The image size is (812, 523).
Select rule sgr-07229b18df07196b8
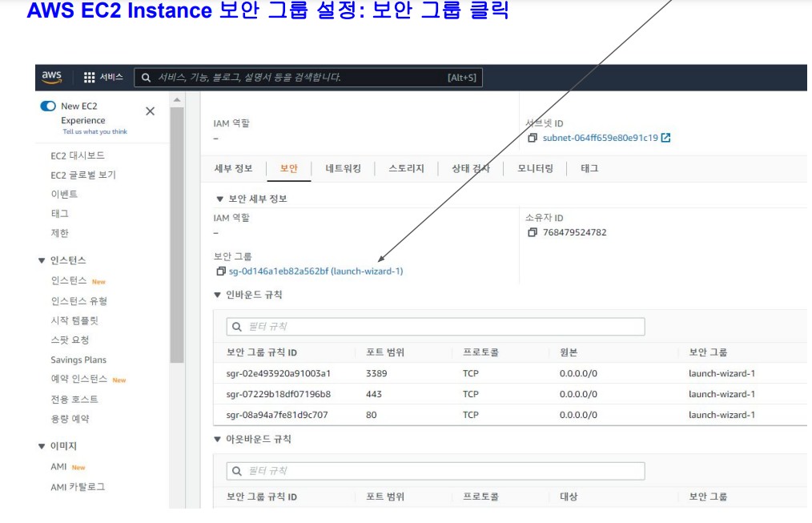coord(279,394)
